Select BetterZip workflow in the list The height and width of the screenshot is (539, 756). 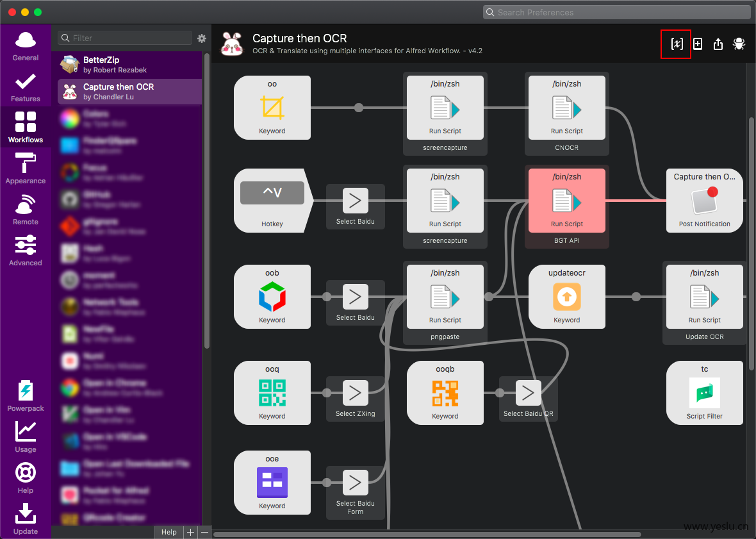click(x=129, y=64)
